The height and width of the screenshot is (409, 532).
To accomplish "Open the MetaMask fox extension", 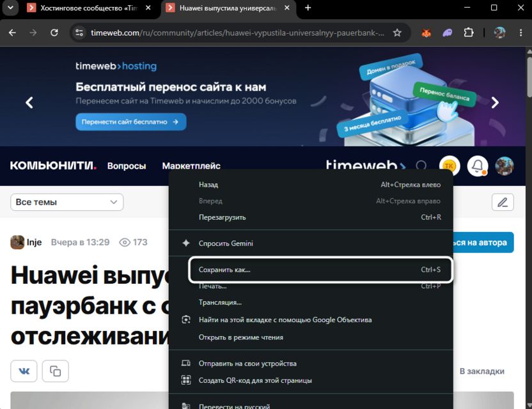I will pos(426,33).
